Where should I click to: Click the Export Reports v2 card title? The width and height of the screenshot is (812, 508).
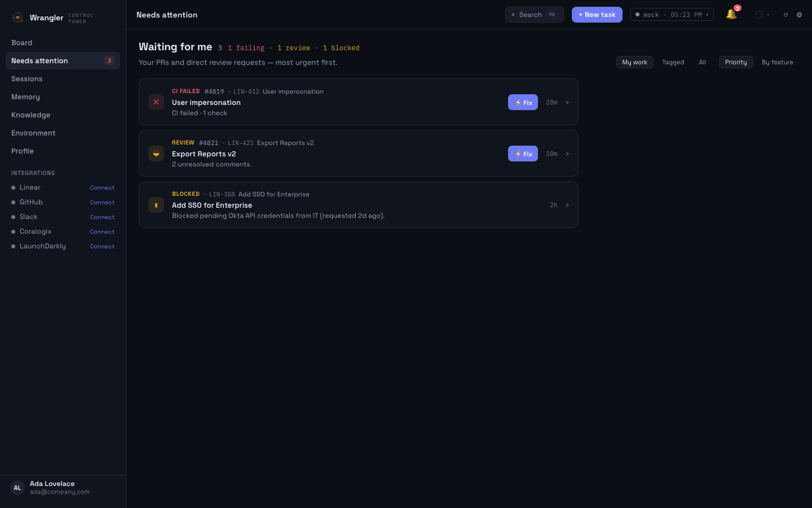tap(204, 154)
